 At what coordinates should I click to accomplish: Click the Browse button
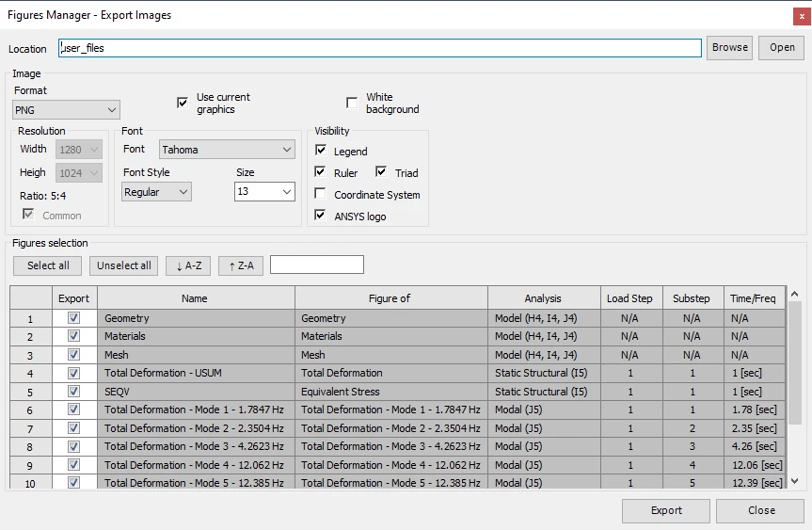pos(729,48)
